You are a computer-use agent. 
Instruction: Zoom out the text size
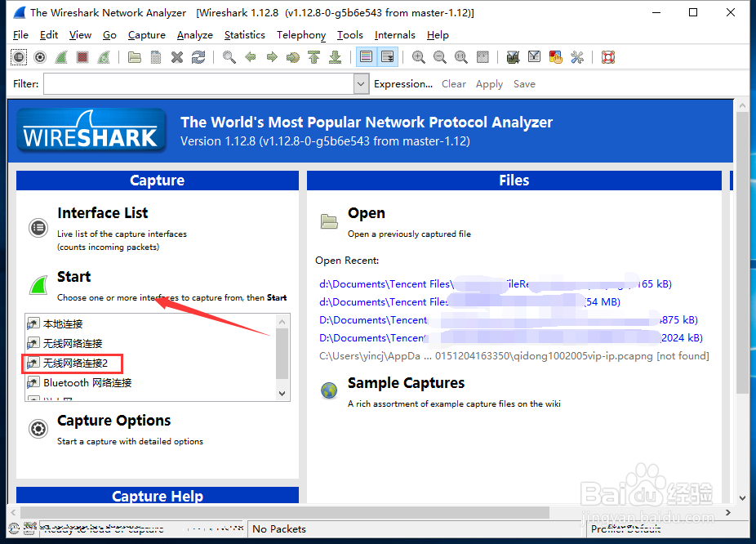(x=440, y=57)
